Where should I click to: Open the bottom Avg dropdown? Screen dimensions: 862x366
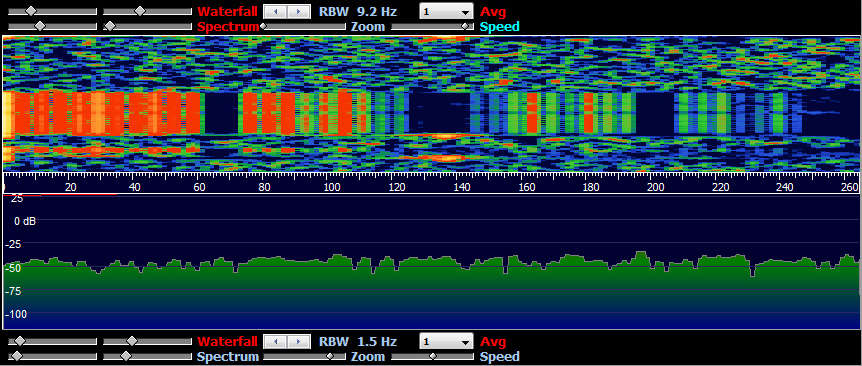click(446, 341)
